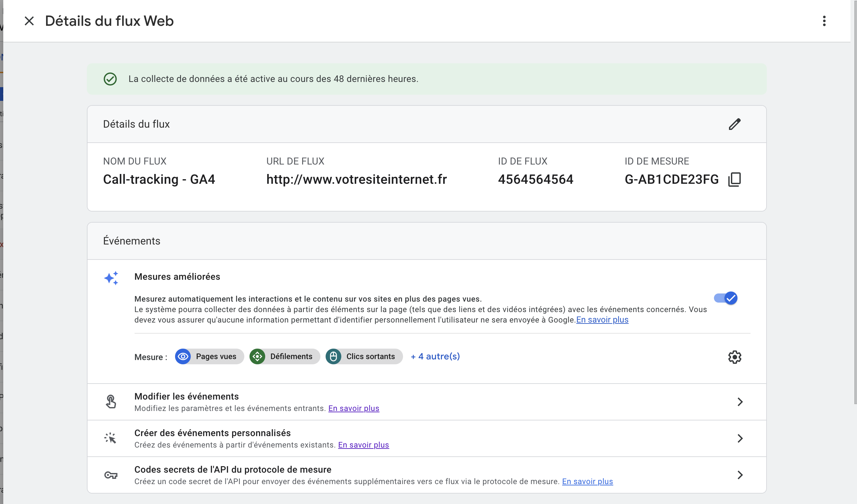Close the Détails du flux Web panel
The image size is (857, 504).
pos(29,21)
